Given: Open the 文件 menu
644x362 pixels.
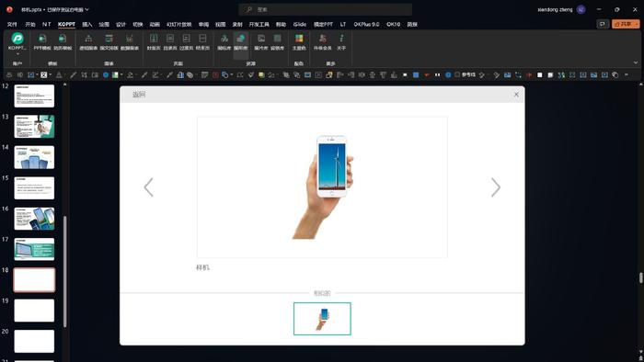Looking at the screenshot, I should pyautogui.click(x=12, y=24).
